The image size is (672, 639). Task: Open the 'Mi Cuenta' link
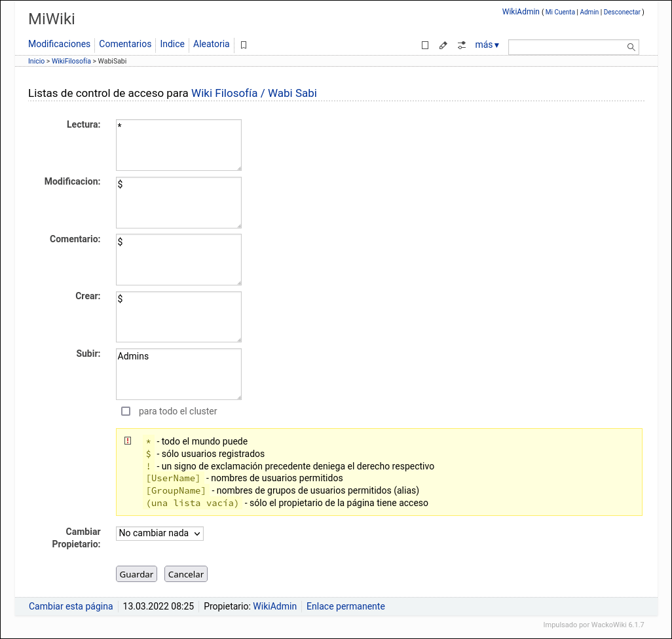(x=560, y=12)
